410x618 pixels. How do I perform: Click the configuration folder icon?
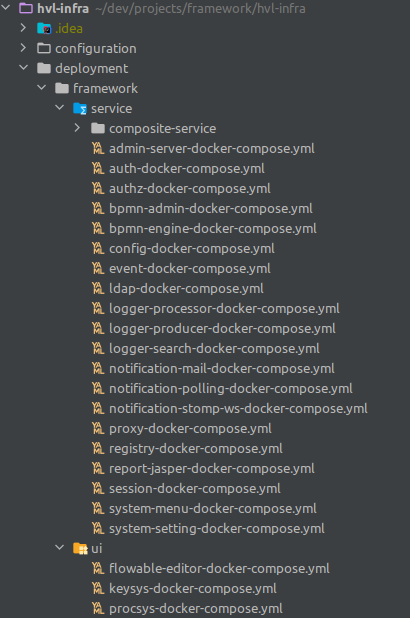(44, 48)
